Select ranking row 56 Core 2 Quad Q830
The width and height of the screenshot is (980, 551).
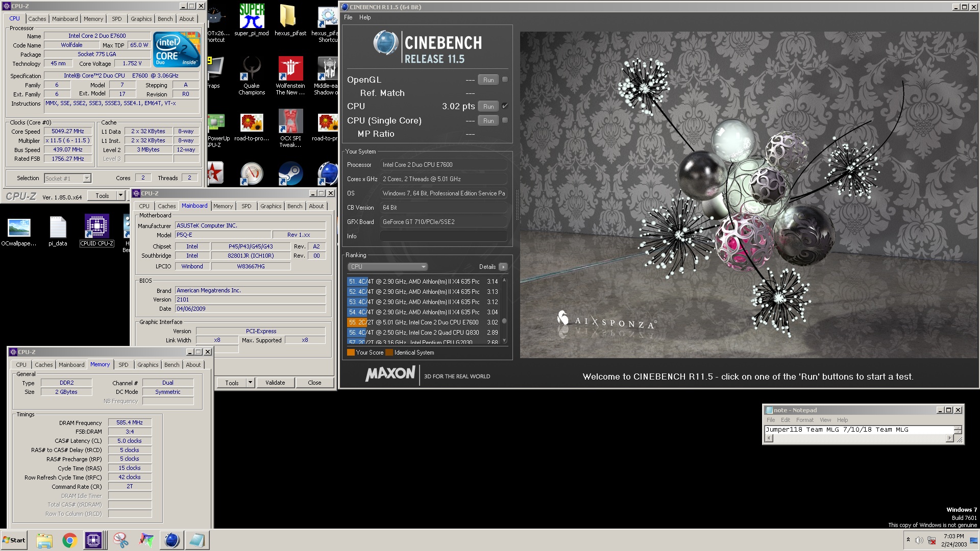[x=423, y=333]
